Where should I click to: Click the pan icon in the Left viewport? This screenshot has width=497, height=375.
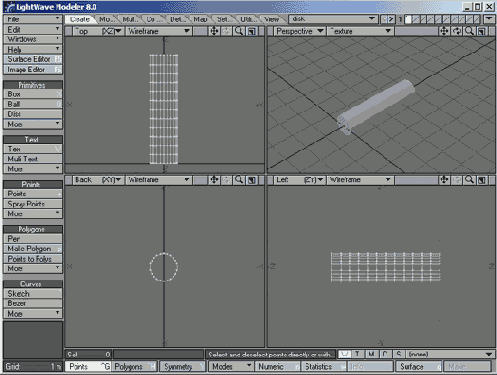(444, 180)
